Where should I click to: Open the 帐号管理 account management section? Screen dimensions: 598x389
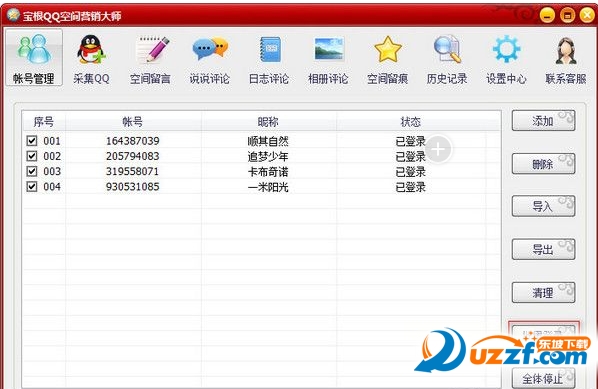(x=34, y=58)
